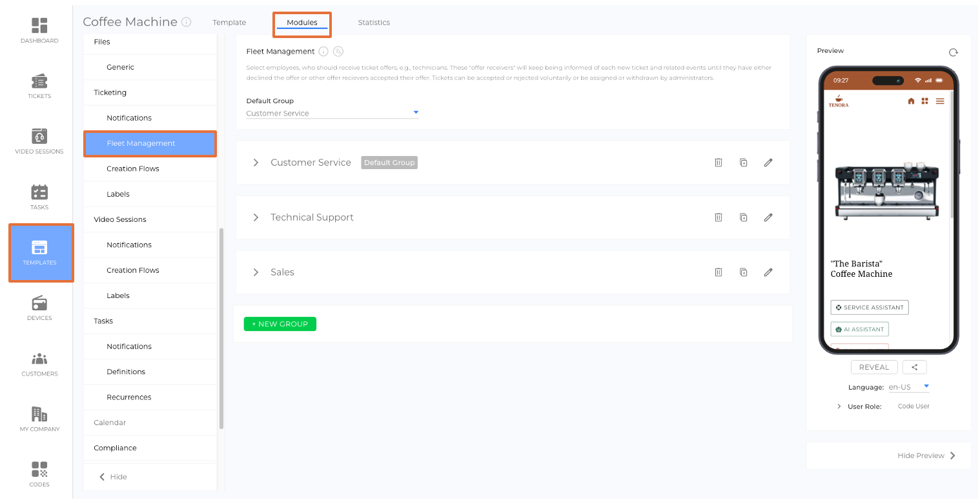Refresh the phone preview
980x500 pixels.
953,52
